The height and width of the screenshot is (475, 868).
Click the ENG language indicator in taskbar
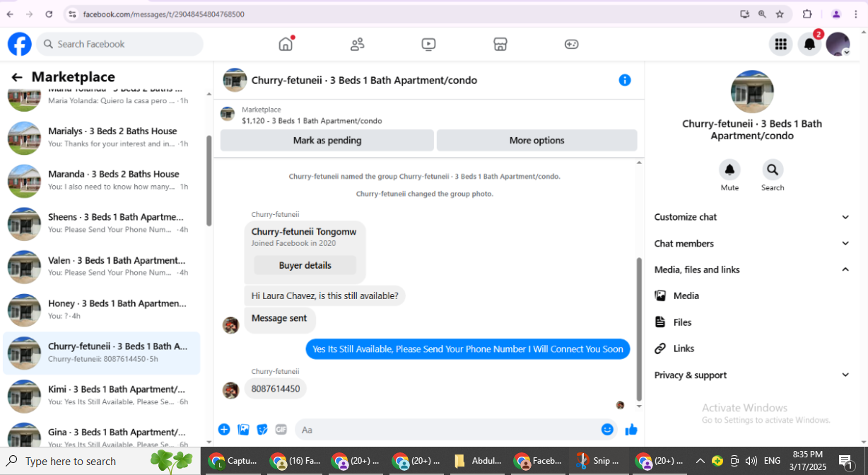click(x=773, y=461)
